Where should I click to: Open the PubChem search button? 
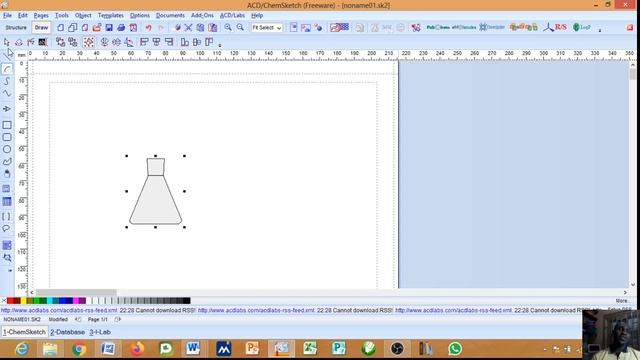(x=438, y=27)
